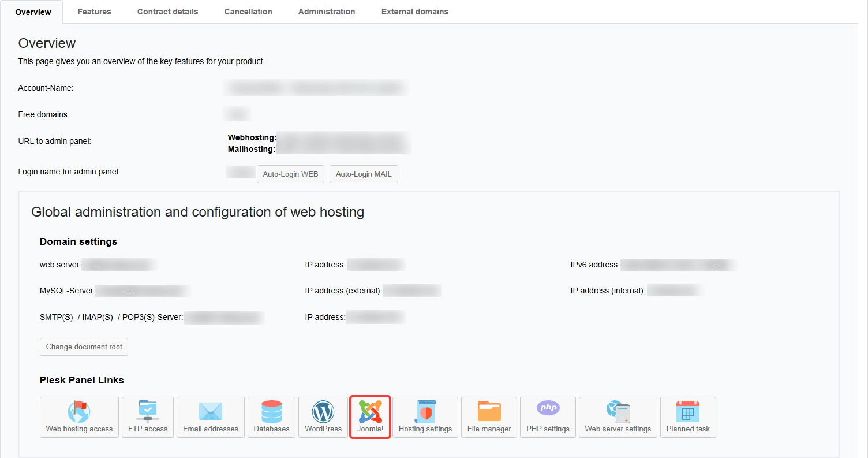Open PHP settings in Plesk
This screenshot has height=458, width=868.
[548, 417]
